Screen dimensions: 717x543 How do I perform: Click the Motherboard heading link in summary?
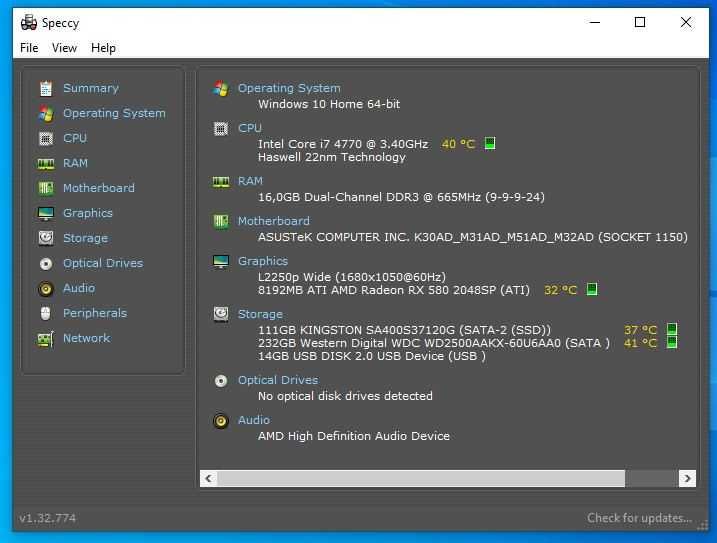(x=273, y=221)
